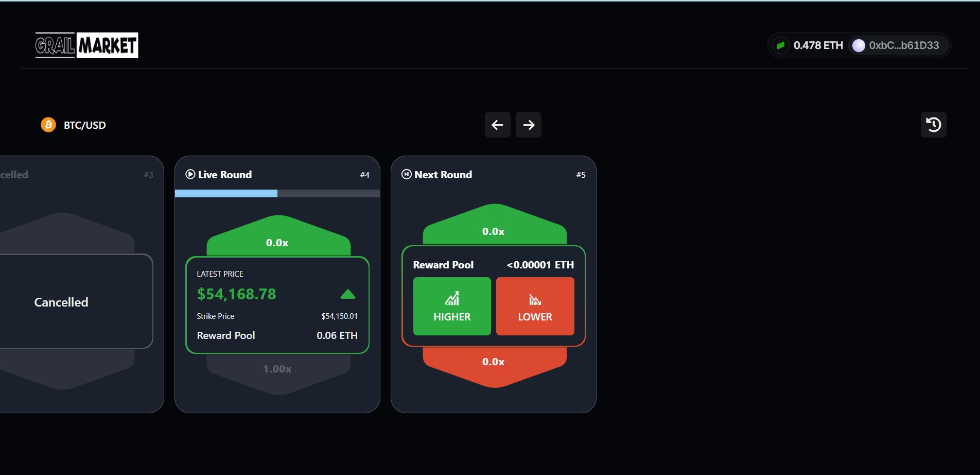980x475 pixels.
Task: Click round number #3
Action: (x=148, y=175)
